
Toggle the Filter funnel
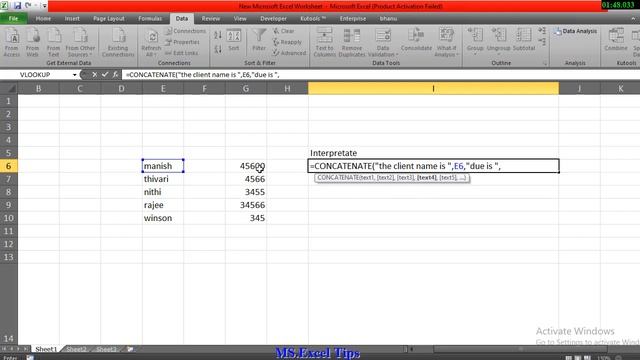click(x=259, y=40)
